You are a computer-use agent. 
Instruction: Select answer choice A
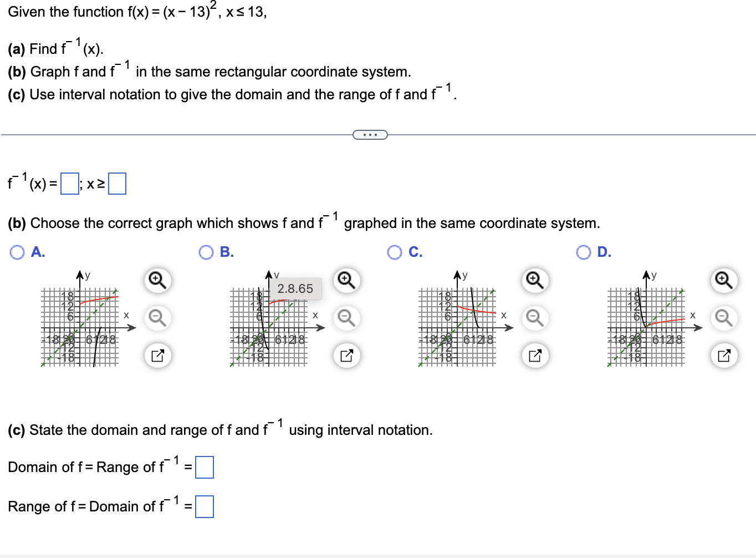click(17, 252)
